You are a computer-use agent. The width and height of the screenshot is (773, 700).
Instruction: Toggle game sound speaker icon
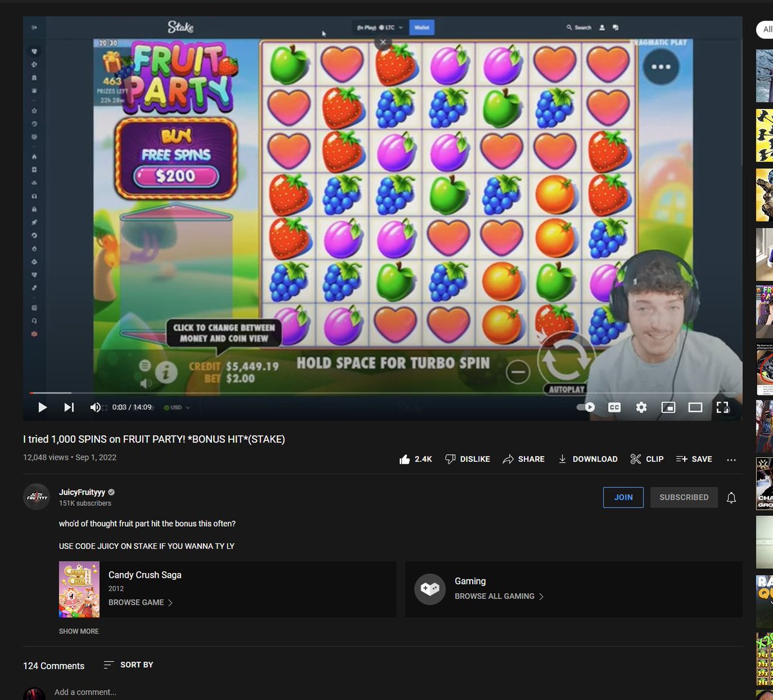(x=146, y=383)
